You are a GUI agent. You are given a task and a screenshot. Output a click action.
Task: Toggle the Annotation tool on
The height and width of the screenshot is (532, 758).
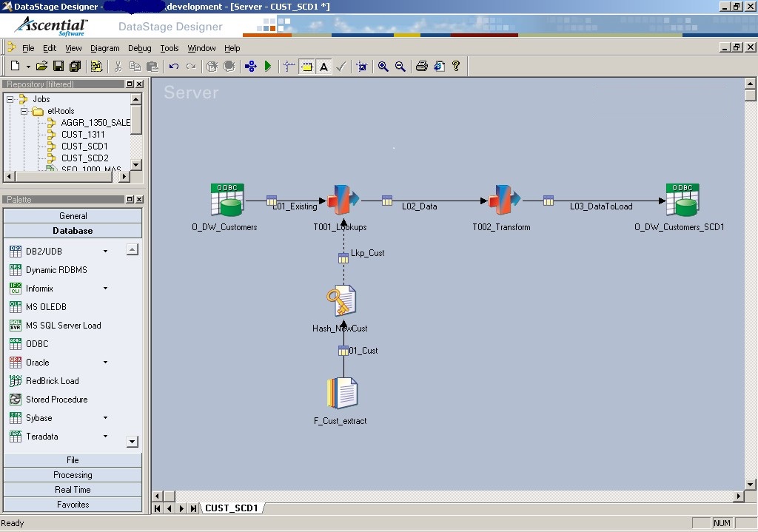323,66
